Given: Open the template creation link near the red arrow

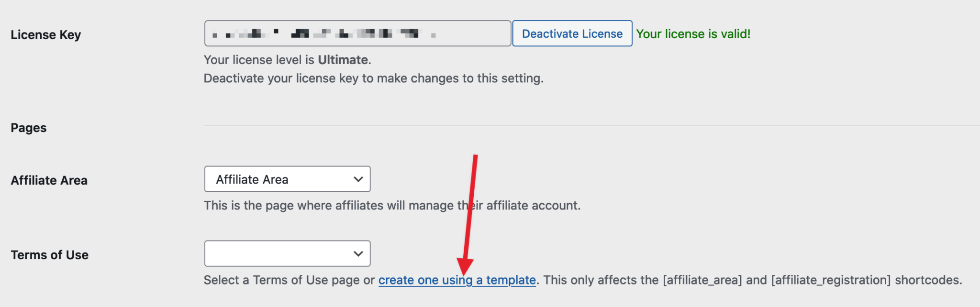Looking at the screenshot, I should click(x=457, y=280).
